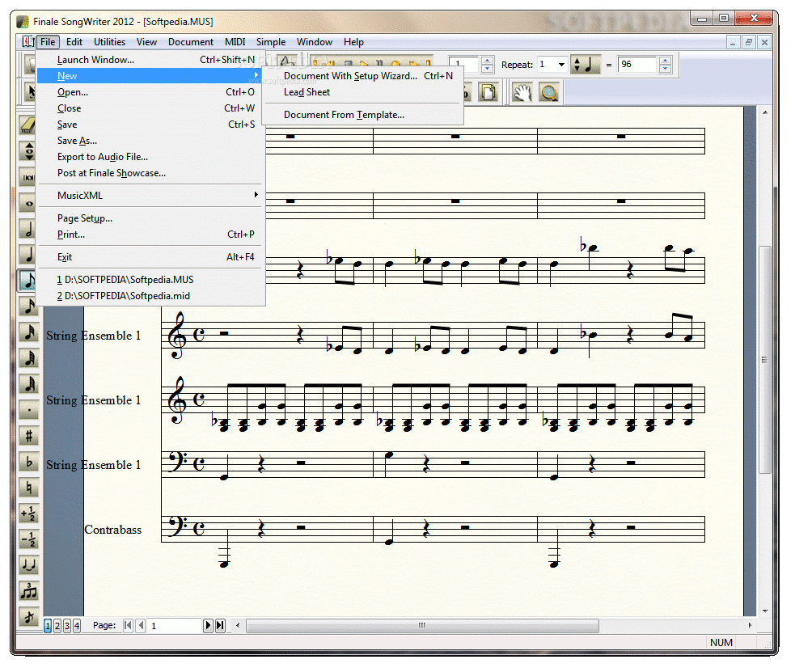Click the raise half step (+1/2) tool

(28, 513)
